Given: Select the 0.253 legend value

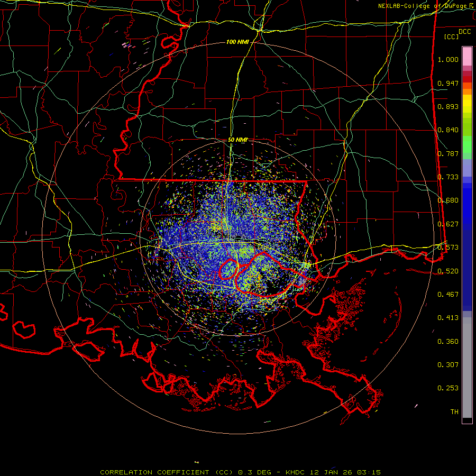Looking at the screenshot, I should coord(448,388).
